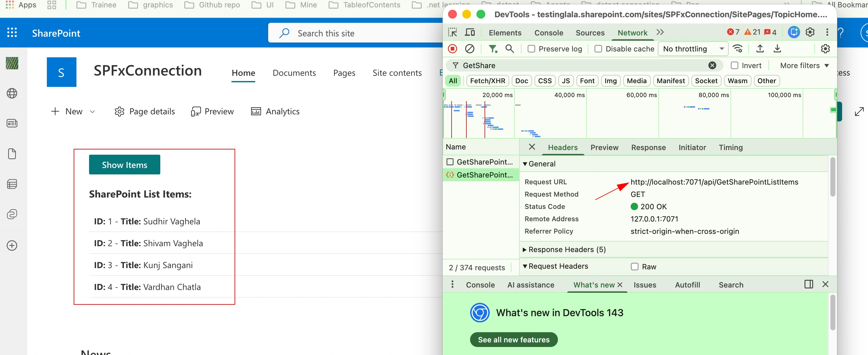Viewport: 868px width, 355px height.
Task: Tick the checkbox beside first GetSharePoint request
Action: (x=450, y=162)
